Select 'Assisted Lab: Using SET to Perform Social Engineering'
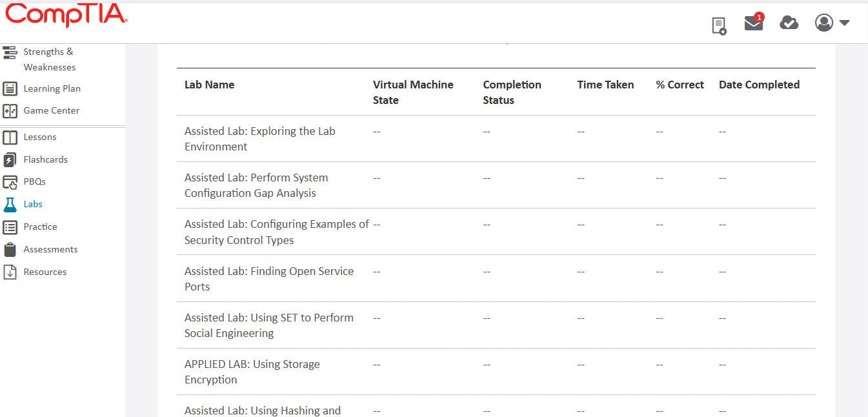Viewport: 868px width, 417px height. [x=268, y=325]
